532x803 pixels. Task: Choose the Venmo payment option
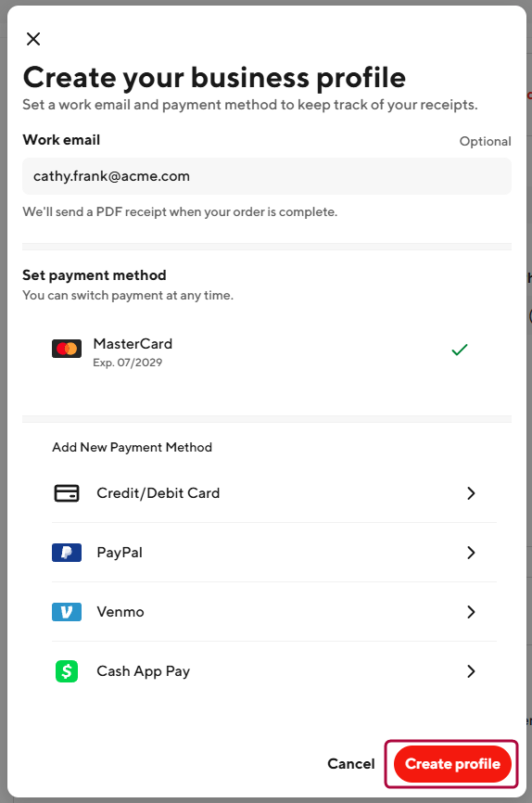click(274, 612)
